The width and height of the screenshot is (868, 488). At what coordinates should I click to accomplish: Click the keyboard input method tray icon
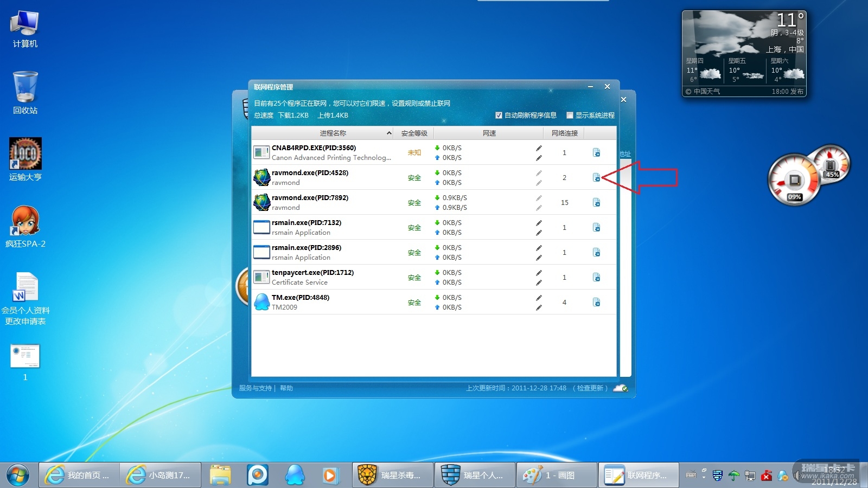pos(691,475)
